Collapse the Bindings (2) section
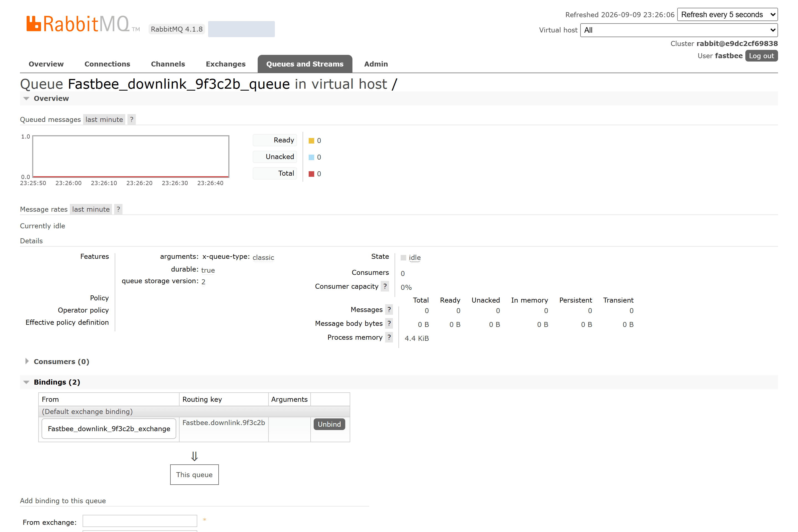This screenshot has height=532, width=798. [57, 382]
